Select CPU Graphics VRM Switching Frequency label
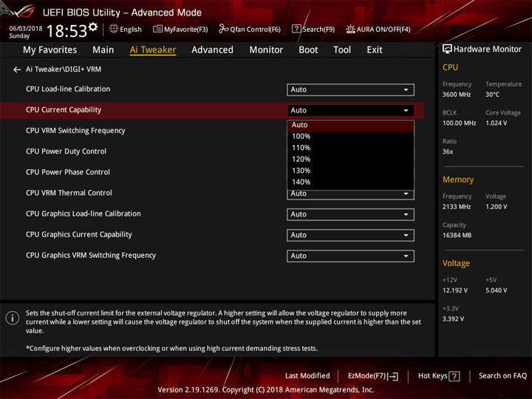Screen dimensions: 532x399 pyautogui.click(x=91, y=255)
